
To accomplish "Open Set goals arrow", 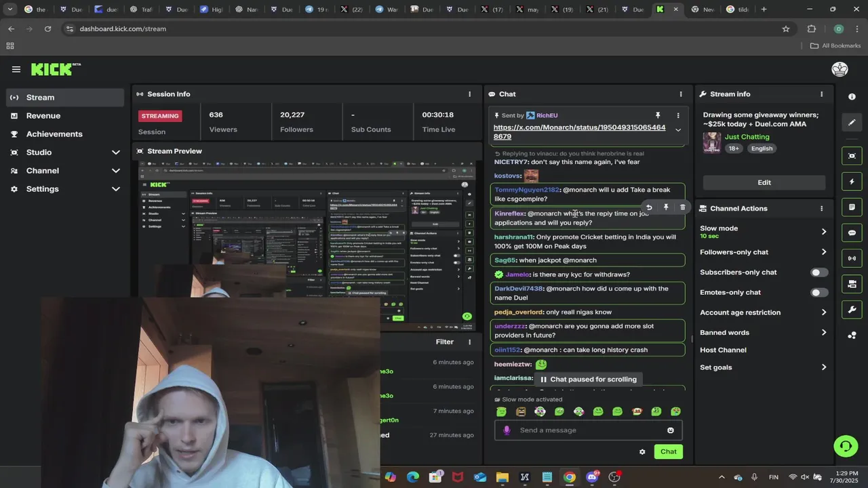I will click(824, 367).
